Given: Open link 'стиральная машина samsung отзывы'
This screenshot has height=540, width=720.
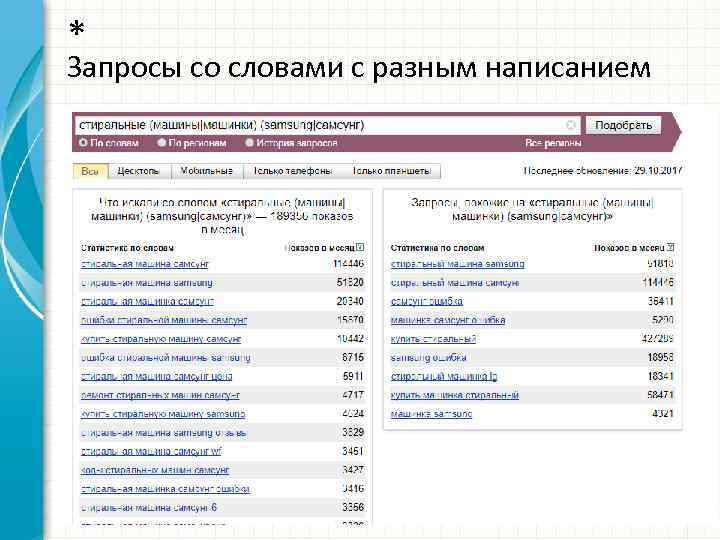Looking at the screenshot, I should point(164,433).
